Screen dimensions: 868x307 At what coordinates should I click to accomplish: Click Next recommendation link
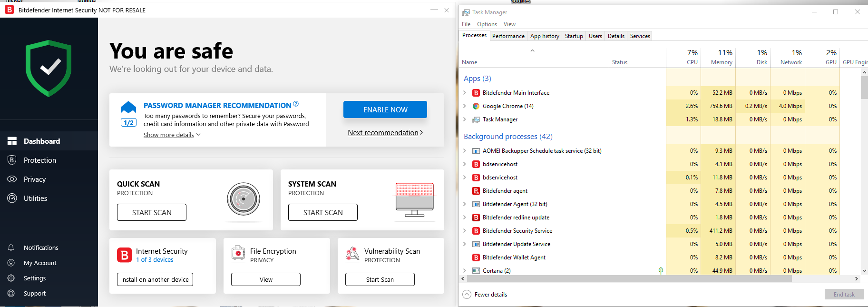click(385, 133)
